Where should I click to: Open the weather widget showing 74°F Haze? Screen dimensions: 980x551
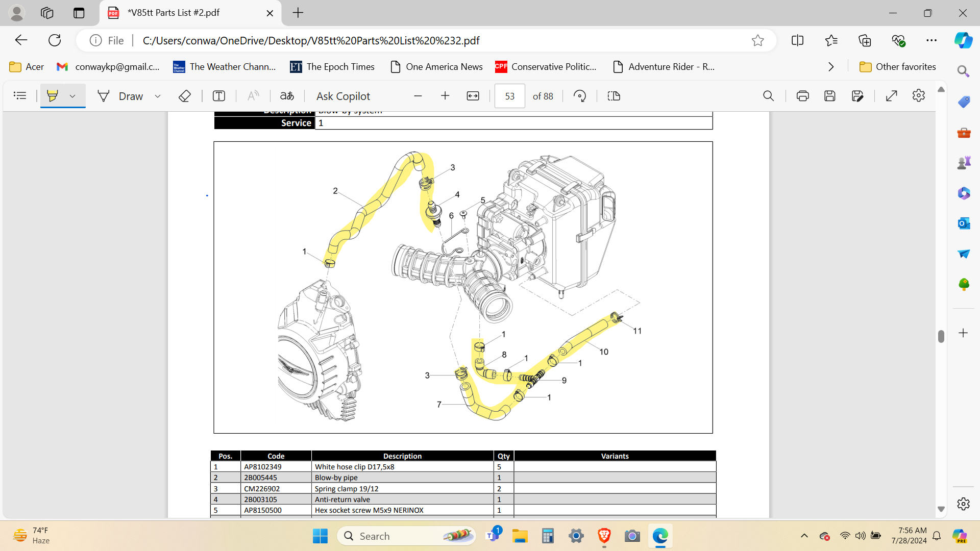(x=32, y=536)
